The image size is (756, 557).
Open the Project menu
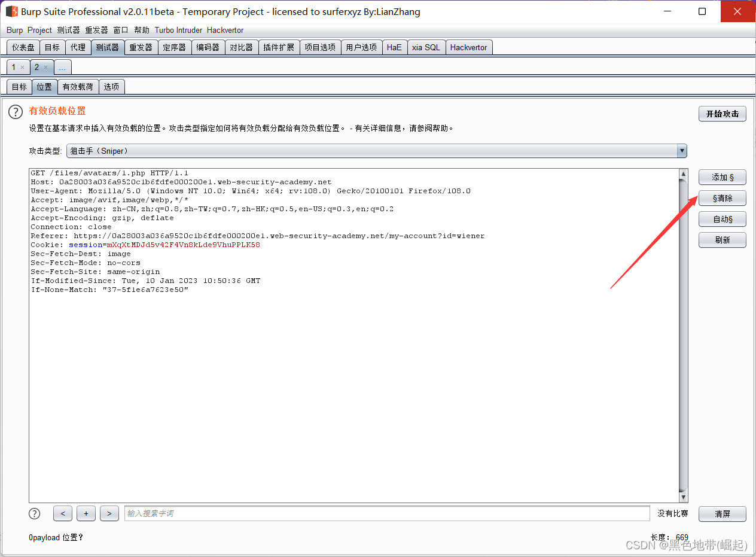pyautogui.click(x=40, y=30)
